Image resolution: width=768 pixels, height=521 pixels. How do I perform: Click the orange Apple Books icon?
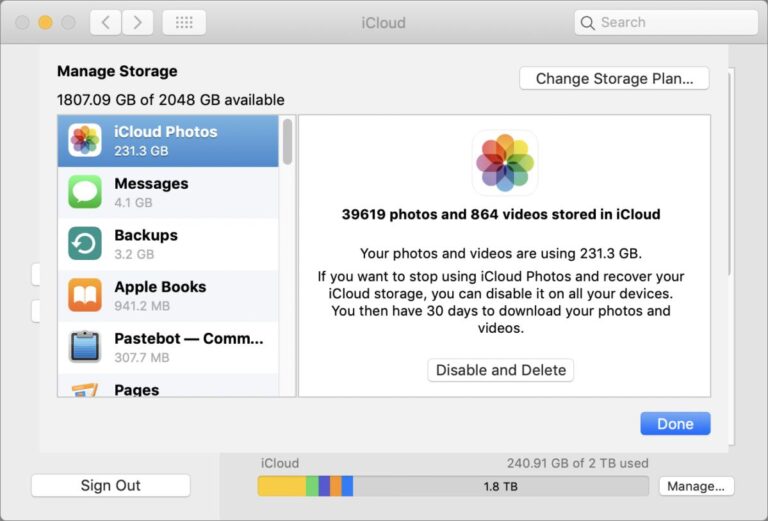[x=85, y=295]
